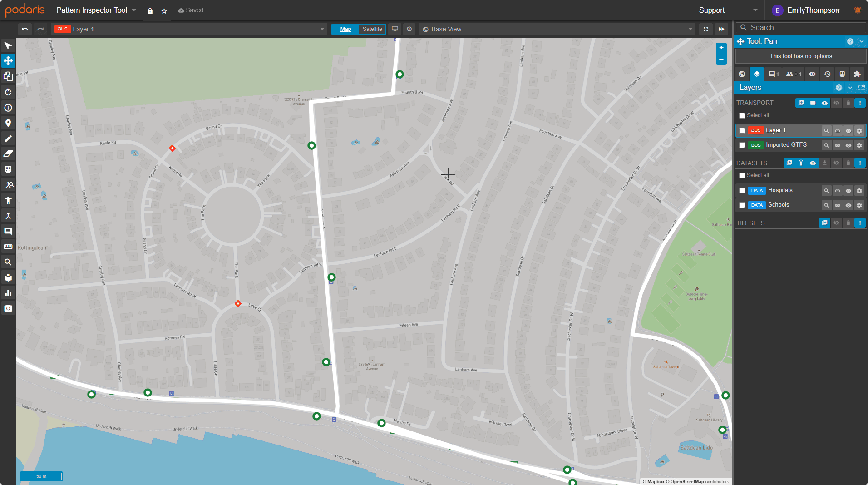
Task: Select the pencil draw tool
Action: (8, 139)
